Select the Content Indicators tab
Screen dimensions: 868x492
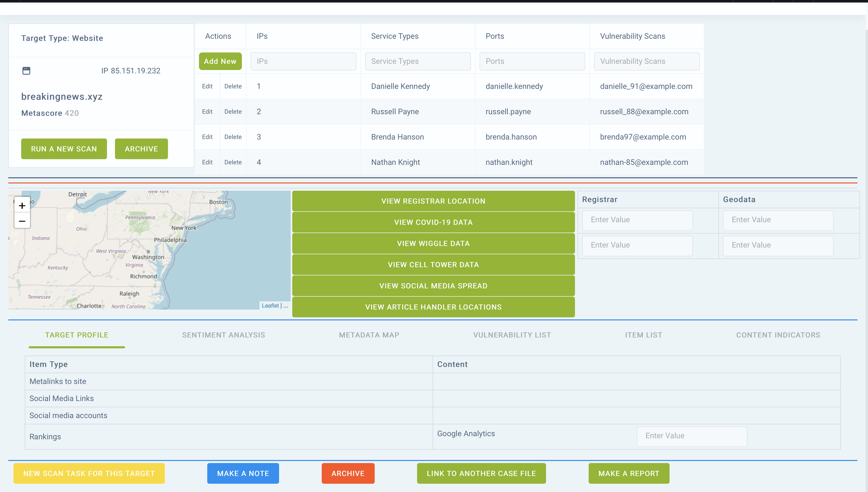pyautogui.click(x=778, y=335)
